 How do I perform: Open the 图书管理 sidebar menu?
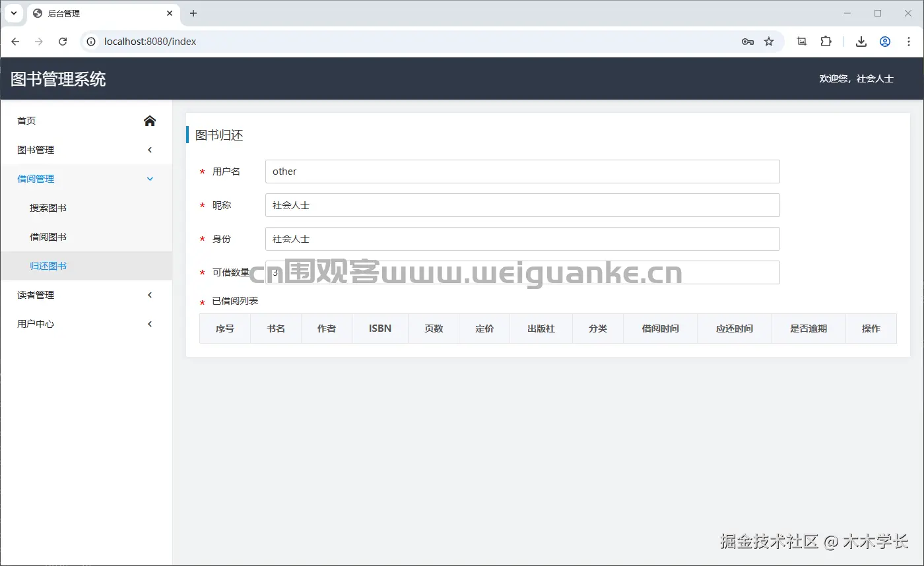point(86,150)
